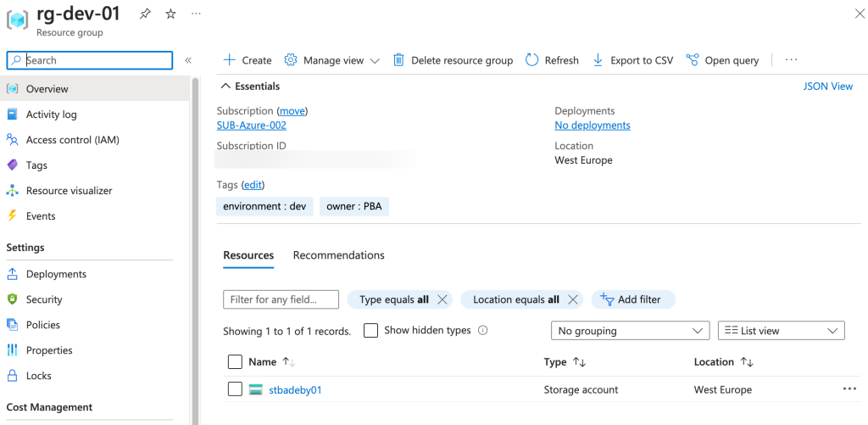Switch to the Recommendations tab
This screenshot has height=425, width=868.
[338, 255]
